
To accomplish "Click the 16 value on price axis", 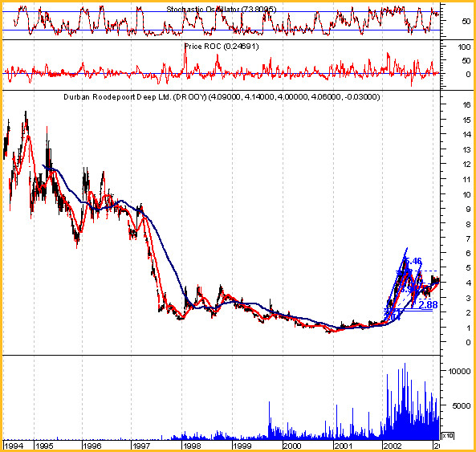I will click(466, 104).
